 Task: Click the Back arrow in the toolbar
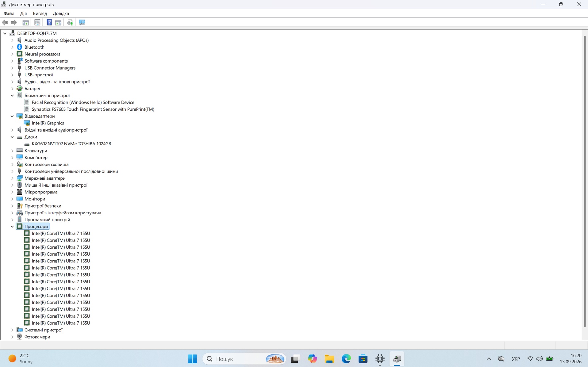point(5,22)
